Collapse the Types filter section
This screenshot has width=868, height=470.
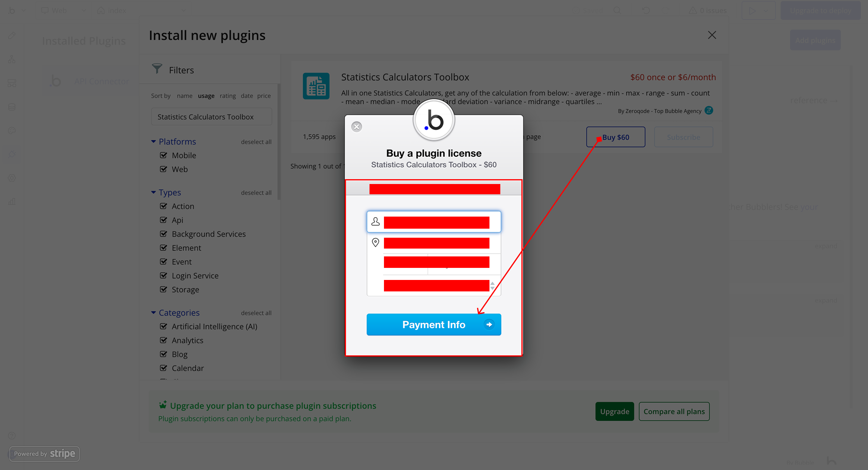tap(153, 192)
